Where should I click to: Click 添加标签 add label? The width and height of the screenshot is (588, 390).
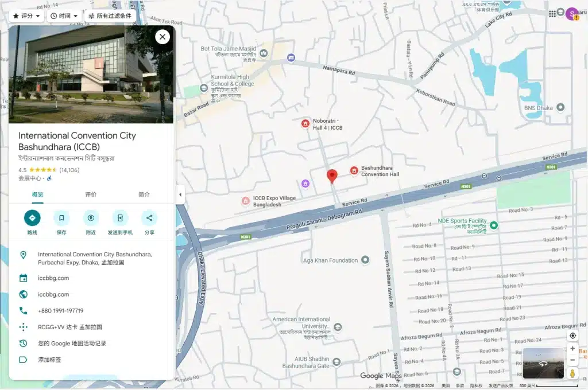pyautogui.click(x=91, y=360)
